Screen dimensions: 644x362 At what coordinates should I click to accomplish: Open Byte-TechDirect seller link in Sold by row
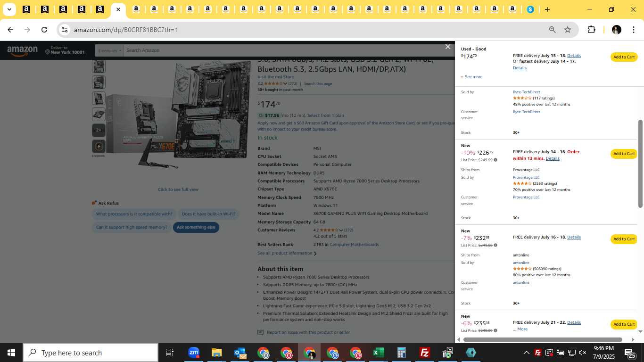[526, 92]
